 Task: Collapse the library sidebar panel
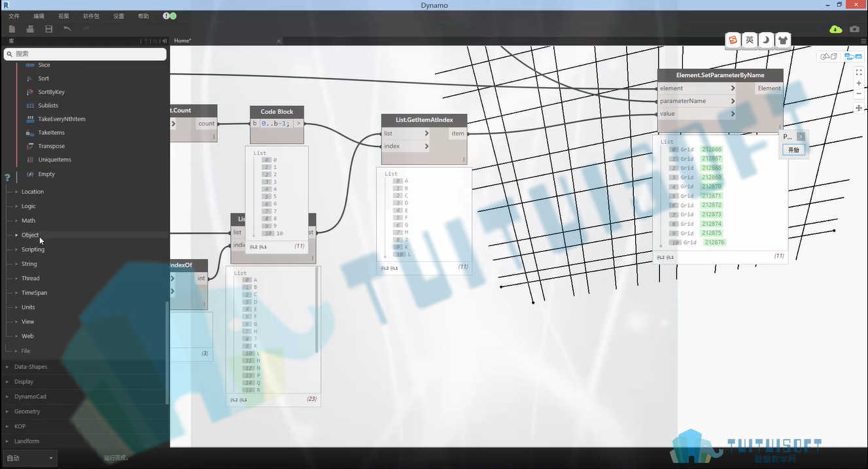164,41
